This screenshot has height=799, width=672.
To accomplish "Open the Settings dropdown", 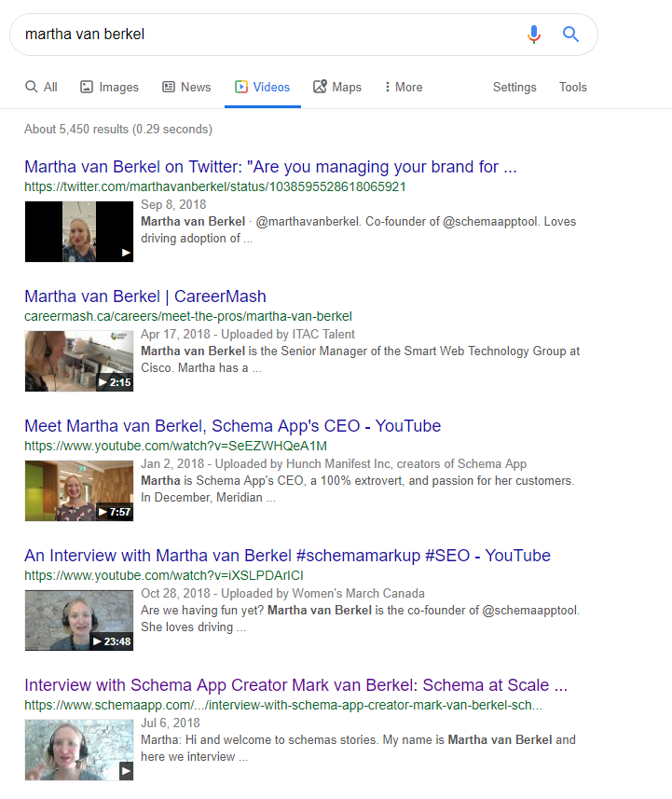I will click(514, 87).
